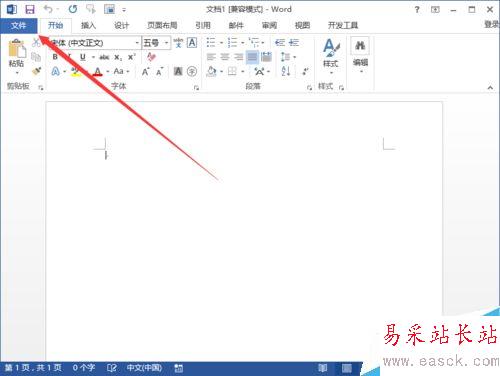
Task: Open the 审阅 Review tab
Action: pos(269,25)
